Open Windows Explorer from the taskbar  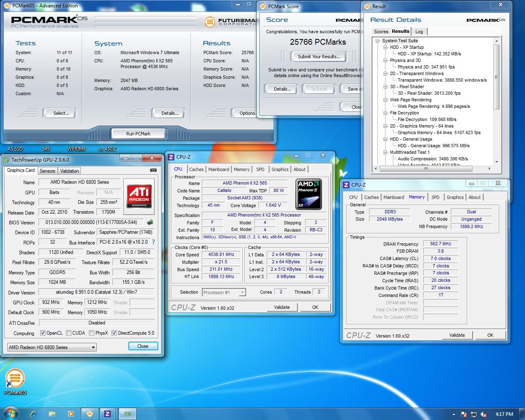(52, 414)
